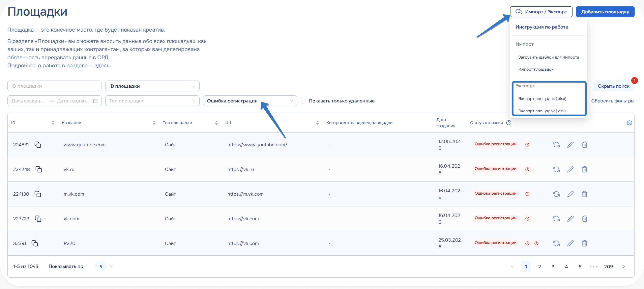Delete the 223723 vk.com platform with trash icon
Screen dimensions: 644x289
pyautogui.click(x=584, y=219)
